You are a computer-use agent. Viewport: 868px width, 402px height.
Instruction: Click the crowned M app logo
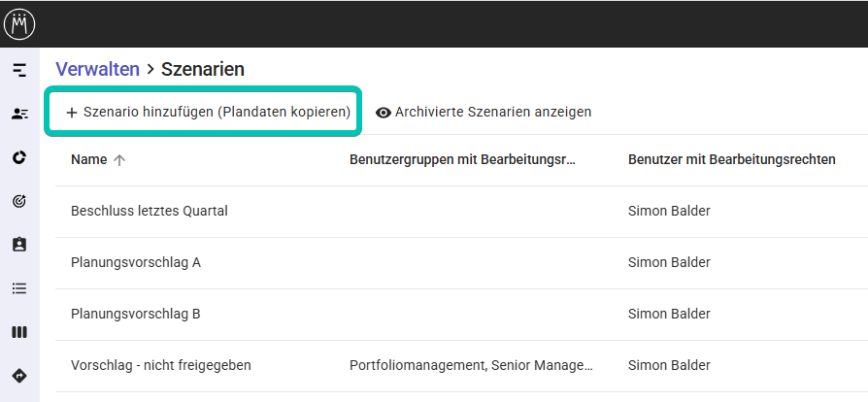click(x=19, y=24)
